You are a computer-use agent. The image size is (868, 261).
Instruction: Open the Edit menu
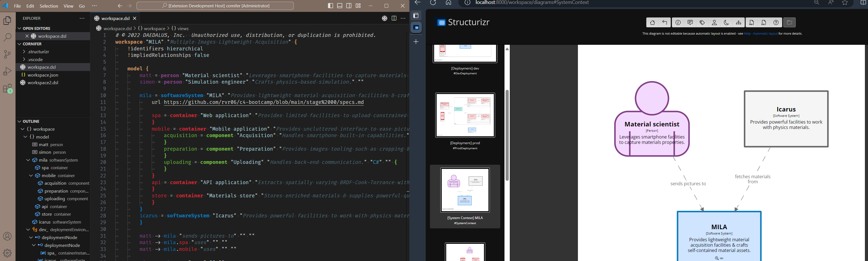[x=30, y=6]
